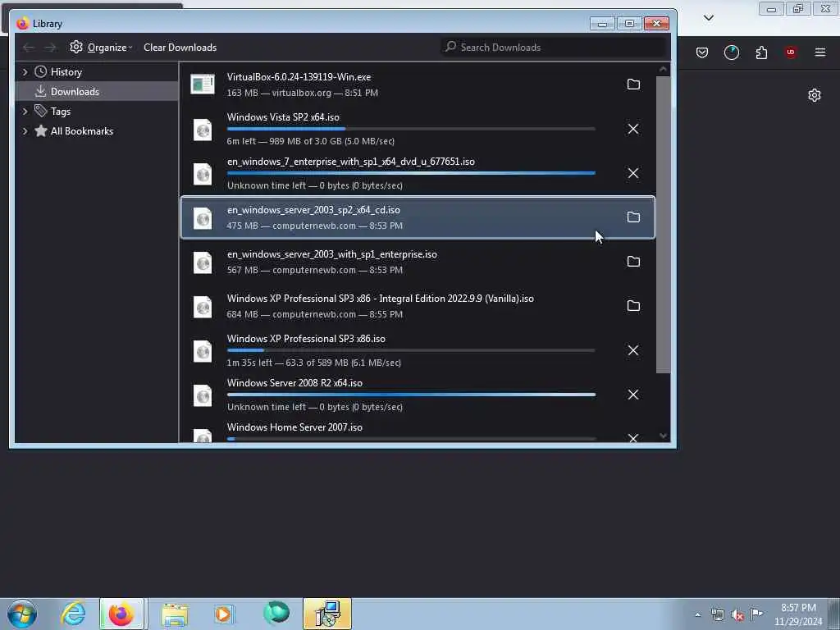The height and width of the screenshot is (630, 840).
Task: Click the network tray icon
Action: click(718, 615)
